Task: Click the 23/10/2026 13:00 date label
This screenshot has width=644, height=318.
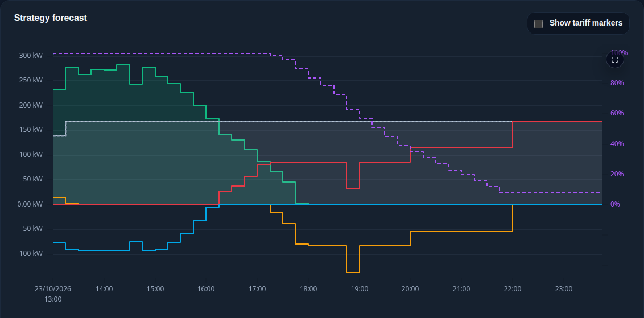Action: pos(53,294)
